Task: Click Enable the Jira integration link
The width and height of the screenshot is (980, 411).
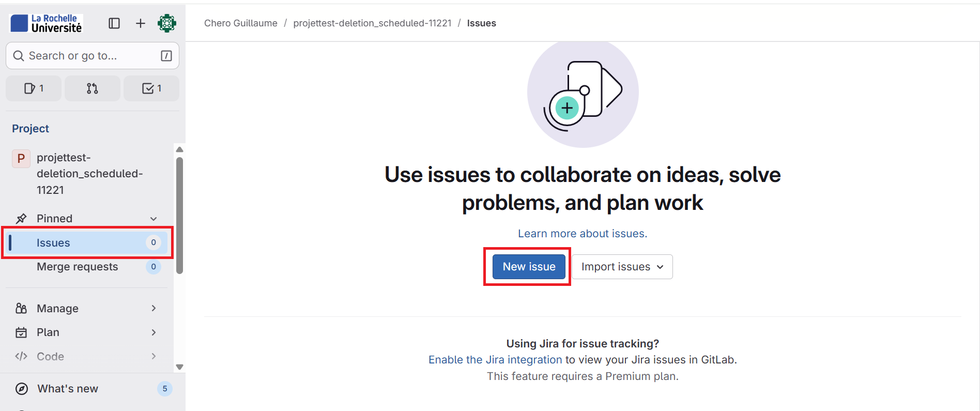Action: [x=495, y=360]
